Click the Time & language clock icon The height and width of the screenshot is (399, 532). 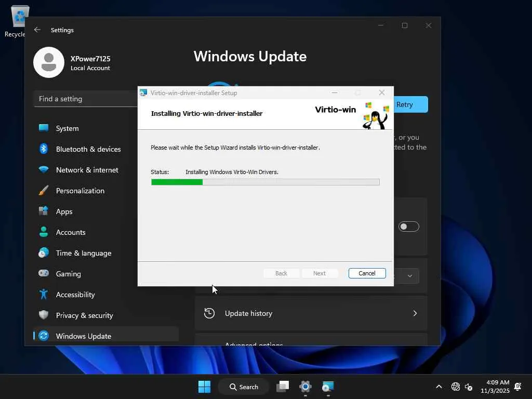tap(44, 253)
